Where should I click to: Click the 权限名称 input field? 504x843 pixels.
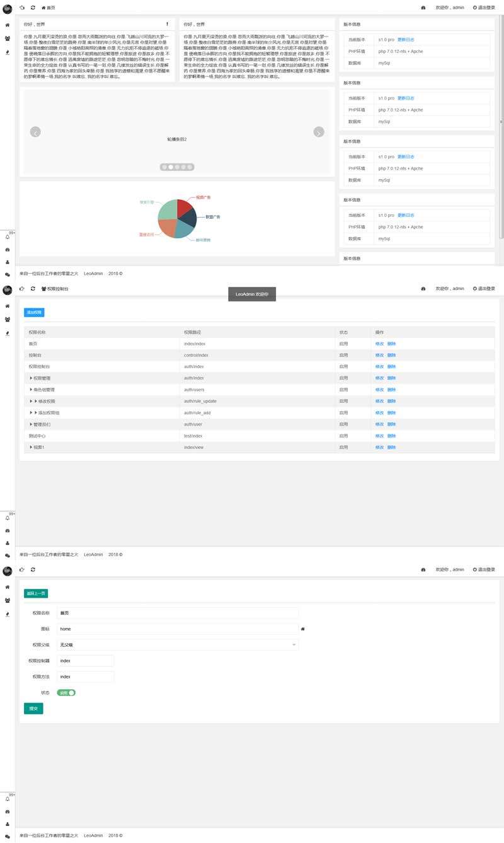[x=177, y=612]
